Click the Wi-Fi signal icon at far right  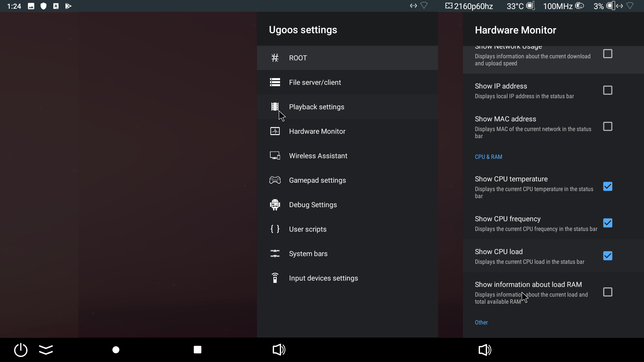coord(630,6)
